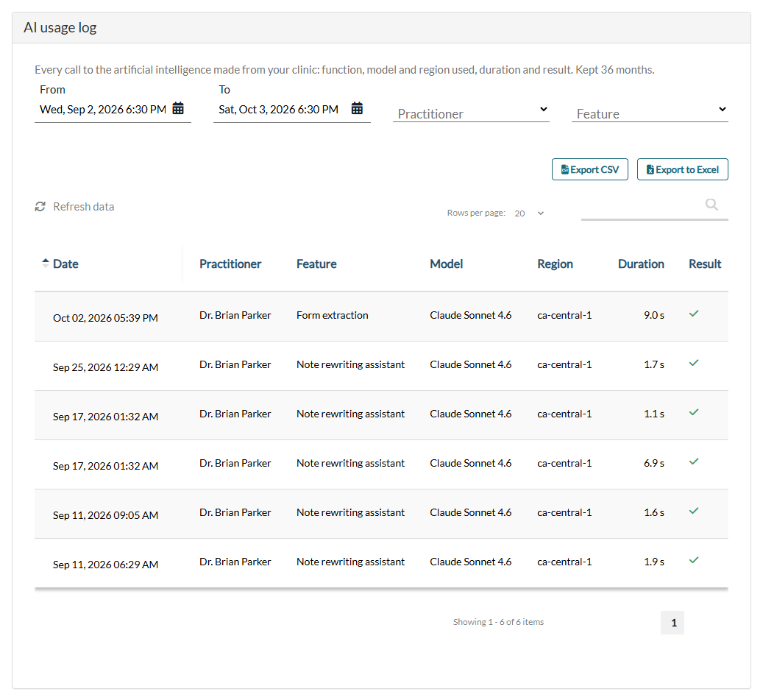
Task: Click the refresh arrows icon
Action: [40, 206]
